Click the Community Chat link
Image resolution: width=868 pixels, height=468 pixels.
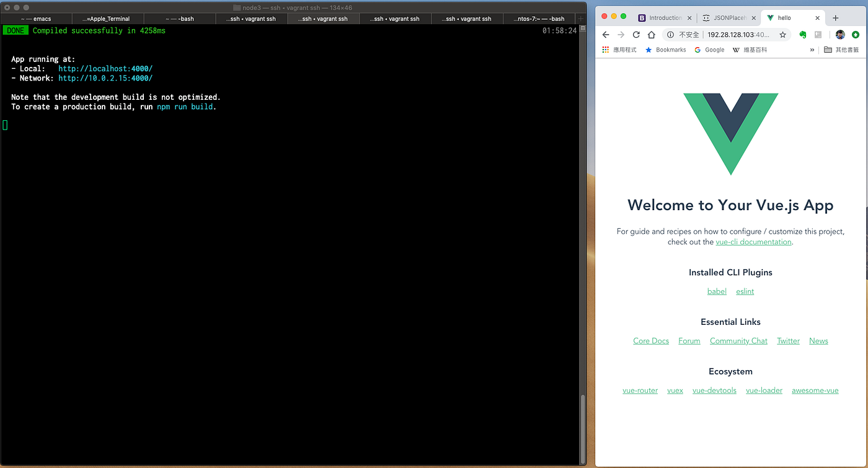click(x=738, y=340)
